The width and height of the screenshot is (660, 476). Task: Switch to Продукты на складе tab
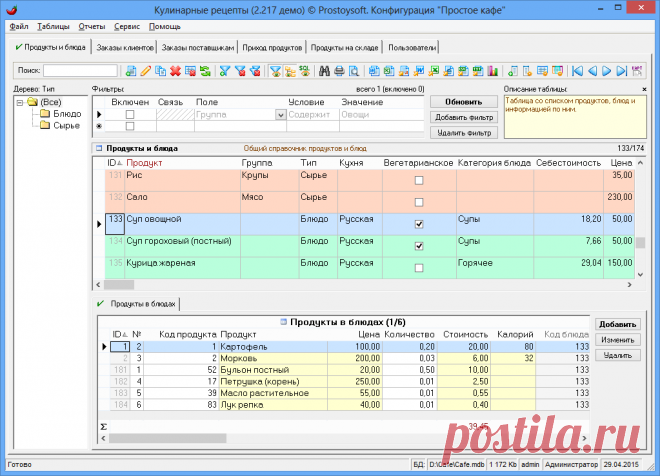pyautogui.click(x=344, y=48)
